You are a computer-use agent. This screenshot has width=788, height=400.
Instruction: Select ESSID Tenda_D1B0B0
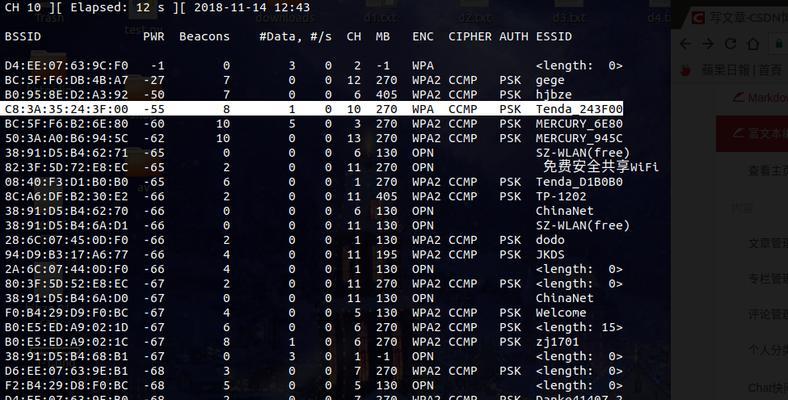pos(579,182)
